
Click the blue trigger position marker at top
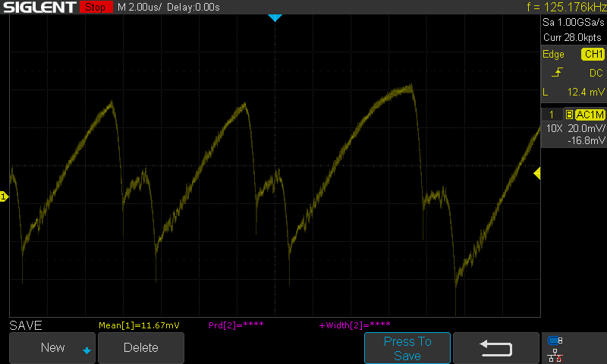coord(275,17)
